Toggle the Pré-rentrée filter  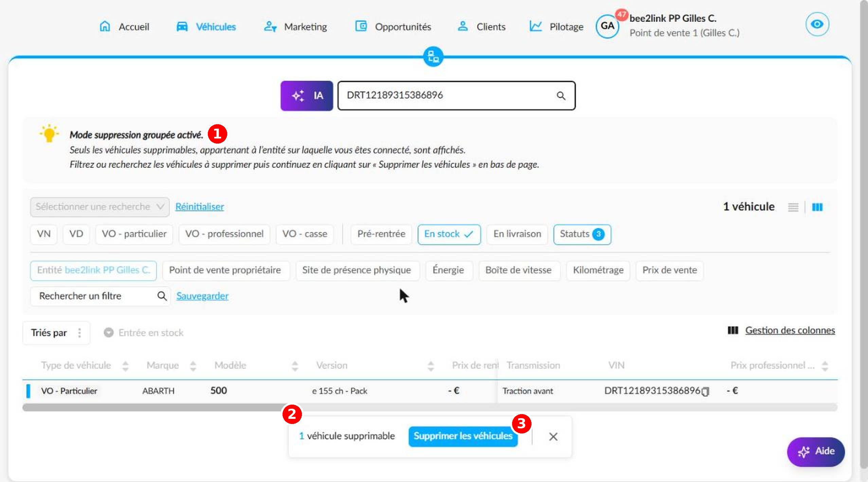click(x=381, y=234)
